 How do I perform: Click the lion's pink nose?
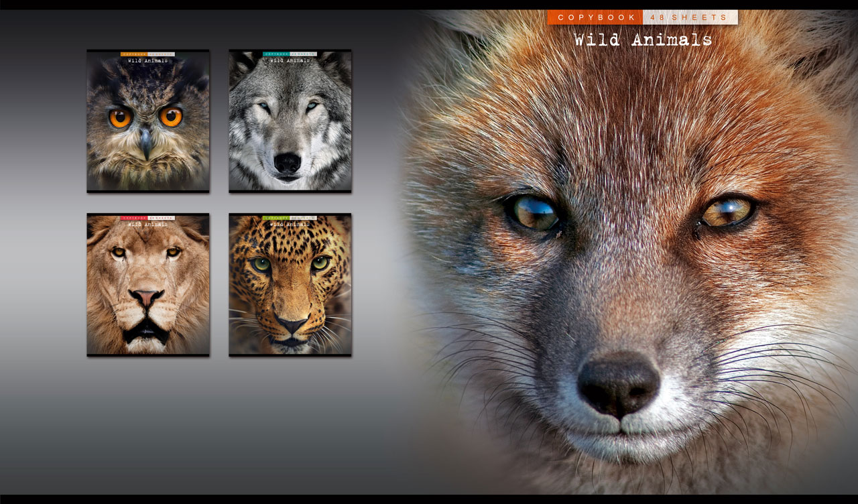(146, 297)
